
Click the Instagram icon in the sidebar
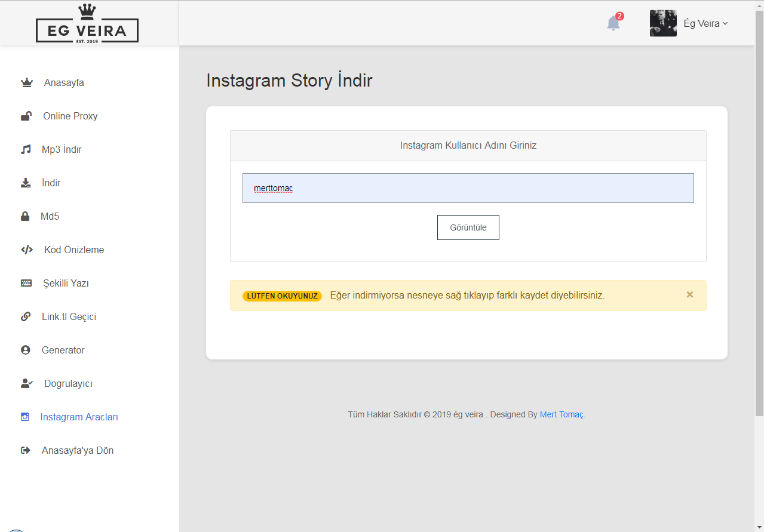click(x=25, y=417)
